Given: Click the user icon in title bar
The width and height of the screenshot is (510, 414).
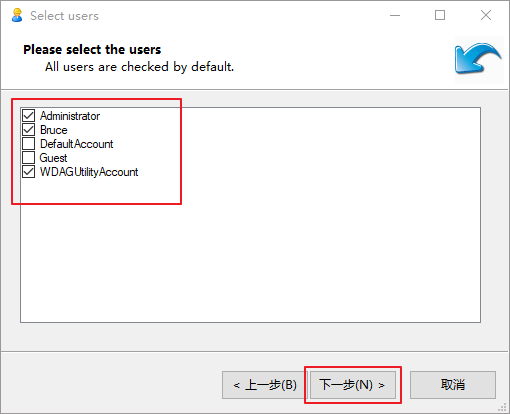Looking at the screenshot, I should pos(17,15).
